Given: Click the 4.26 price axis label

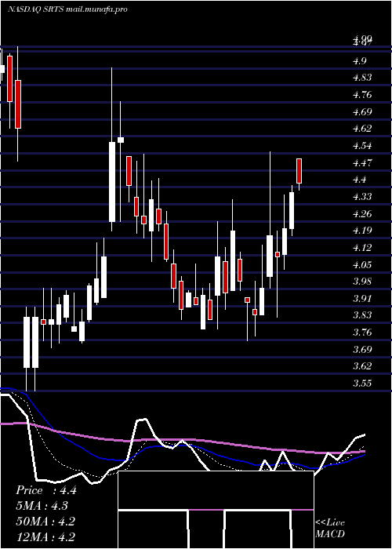Looking at the screenshot, I should tap(362, 214).
